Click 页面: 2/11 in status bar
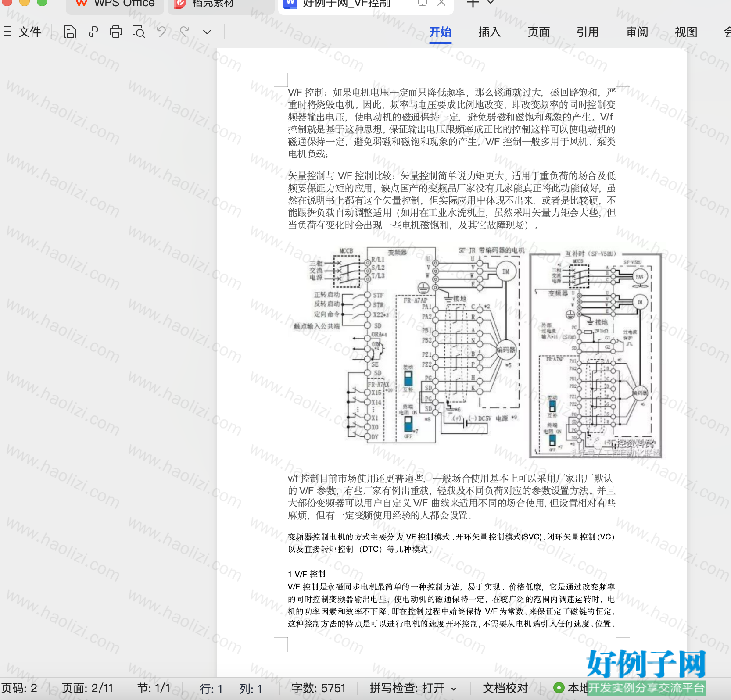 [x=87, y=688]
